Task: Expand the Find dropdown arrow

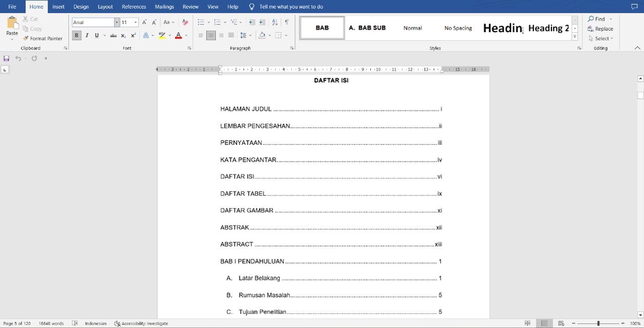Action: [x=610, y=19]
